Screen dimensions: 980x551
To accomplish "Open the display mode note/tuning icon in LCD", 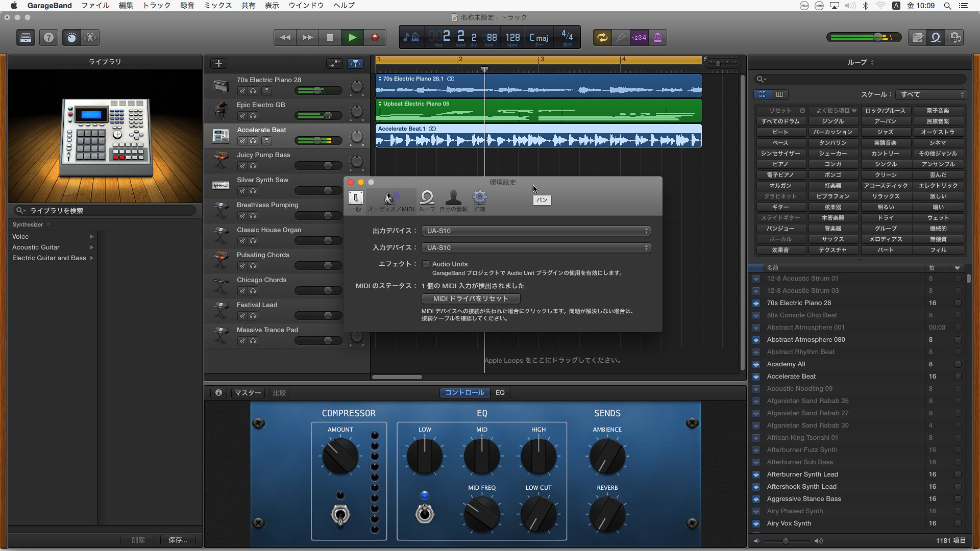I will pos(411,37).
